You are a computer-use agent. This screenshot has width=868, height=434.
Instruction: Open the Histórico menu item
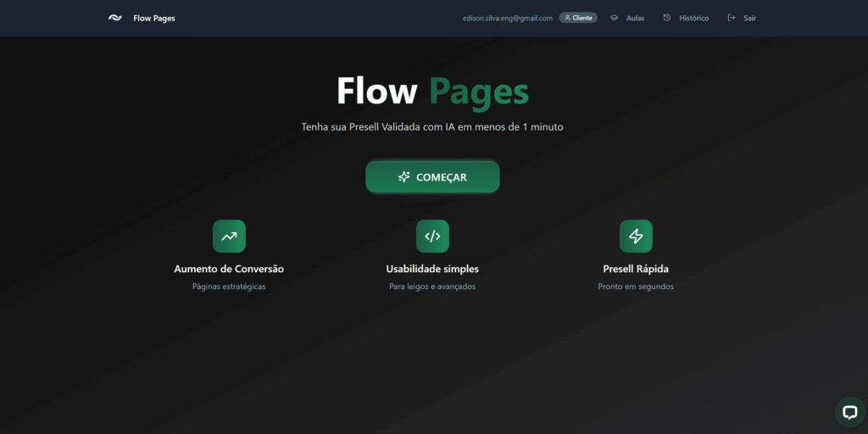click(x=693, y=19)
